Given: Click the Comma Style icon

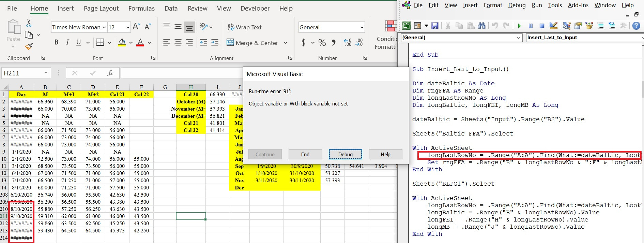Looking at the screenshot, I should click(334, 42).
